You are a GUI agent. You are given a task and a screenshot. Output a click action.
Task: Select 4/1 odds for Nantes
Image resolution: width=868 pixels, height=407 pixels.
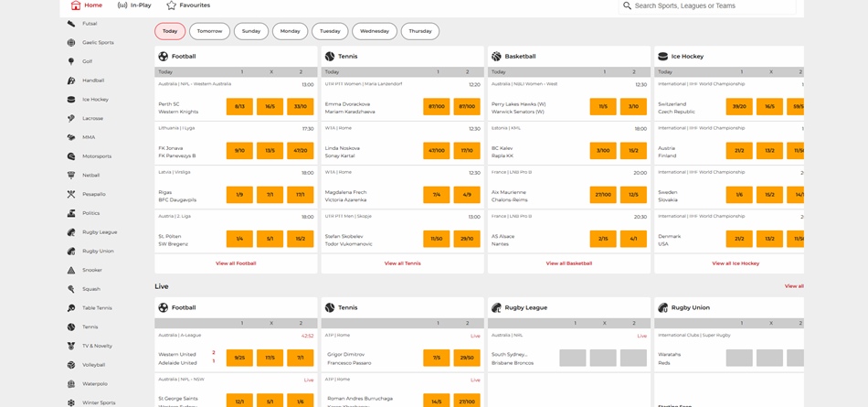tap(633, 239)
